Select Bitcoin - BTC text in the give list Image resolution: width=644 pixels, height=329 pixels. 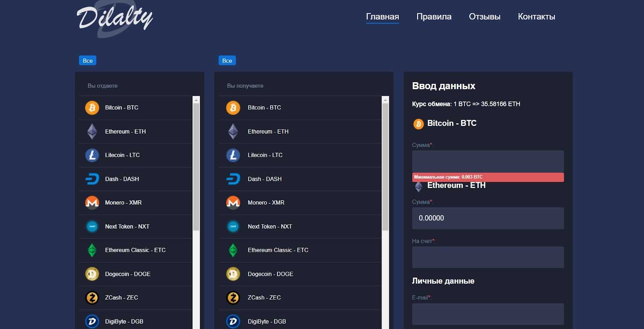pos(122,108)
